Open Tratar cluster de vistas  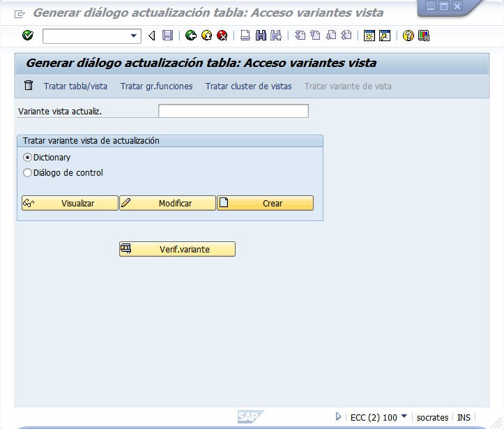248,86
